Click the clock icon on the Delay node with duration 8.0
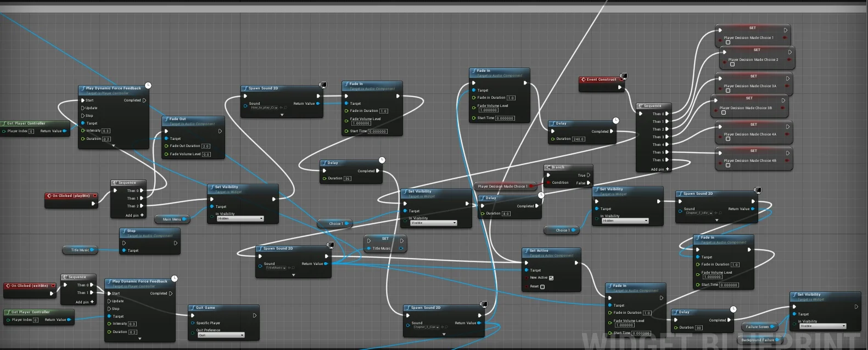Screen dimensions: 868x350 pyautogui.click(x=541, y=195)
